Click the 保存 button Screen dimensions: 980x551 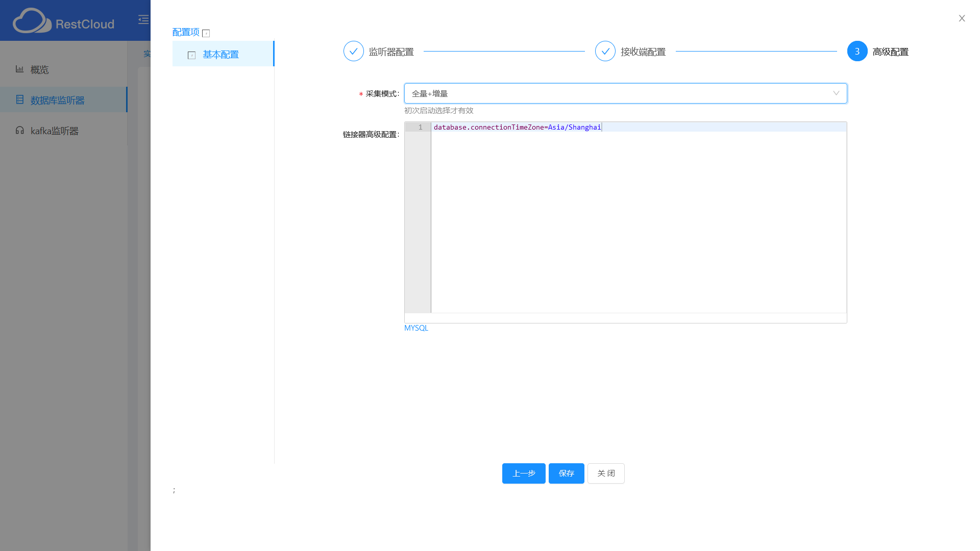tap(566, 473)
